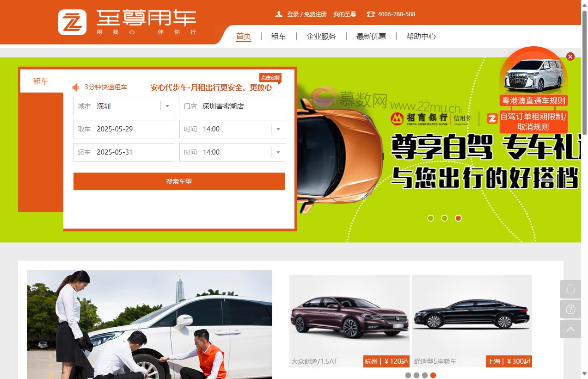Open the return 时间 dropdown
Screen dimensions: 588x379
pyautogui.click(x=278, y=152)
